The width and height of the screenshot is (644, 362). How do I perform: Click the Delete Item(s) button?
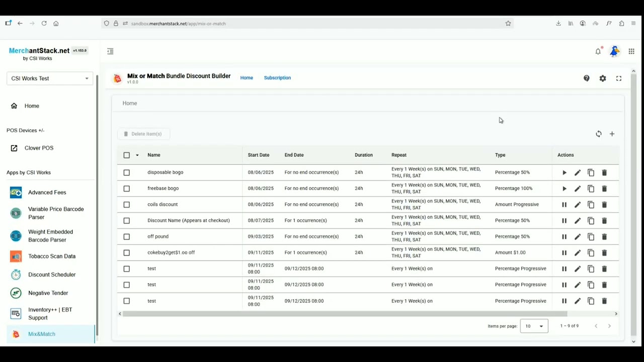click(143, 134)
